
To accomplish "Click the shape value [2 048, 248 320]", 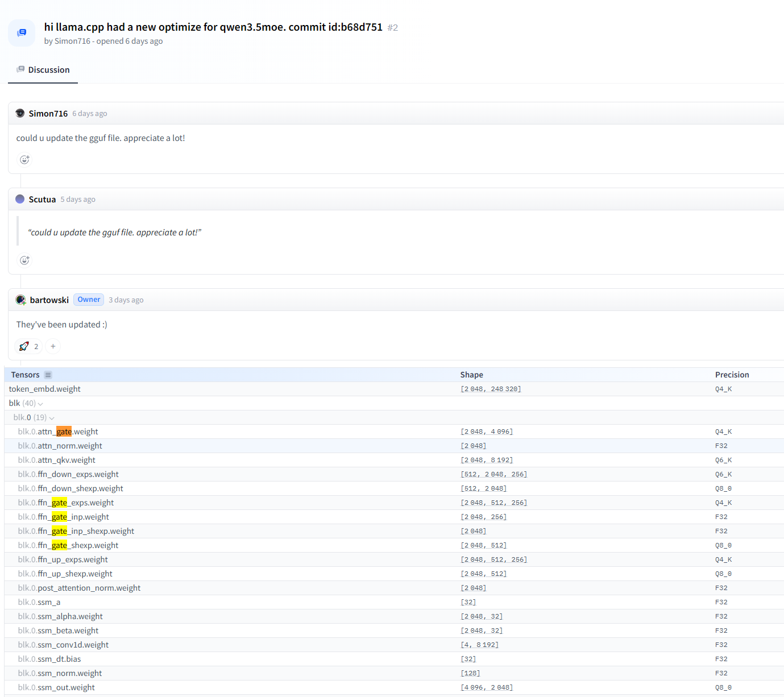I will tap(491, 389).
